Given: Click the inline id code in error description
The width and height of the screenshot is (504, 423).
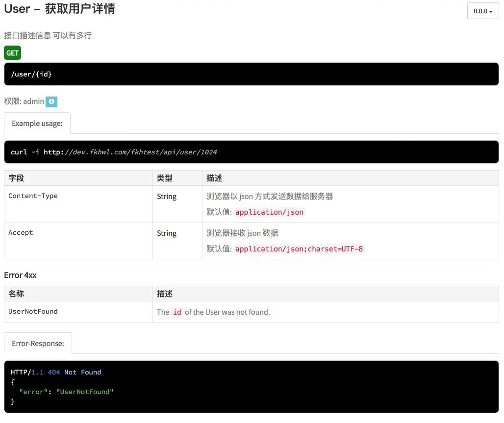Looking at the screenshot, I should point(177,312).
